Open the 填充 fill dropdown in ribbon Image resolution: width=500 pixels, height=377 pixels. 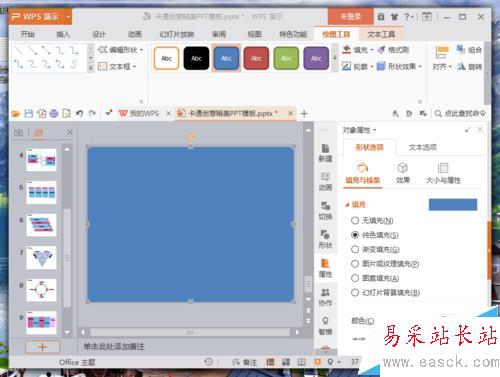click(358, 50)
